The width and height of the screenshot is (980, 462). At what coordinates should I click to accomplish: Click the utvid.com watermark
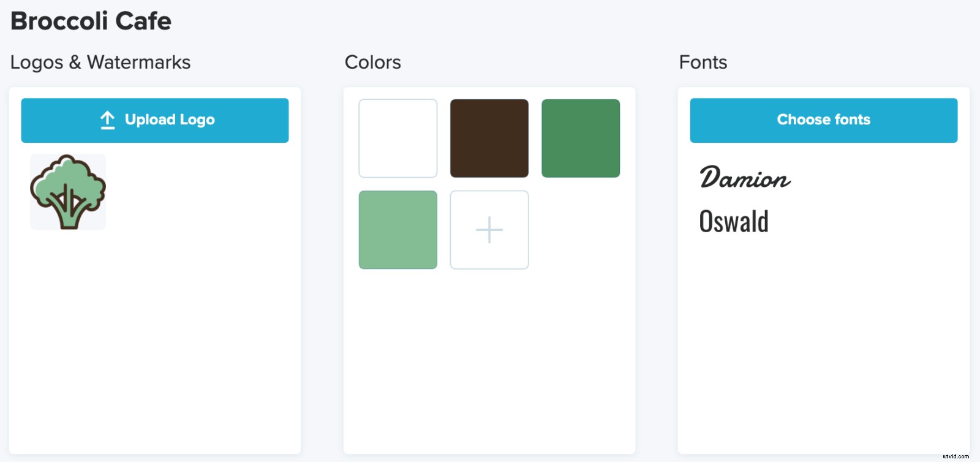click(956, 456)
